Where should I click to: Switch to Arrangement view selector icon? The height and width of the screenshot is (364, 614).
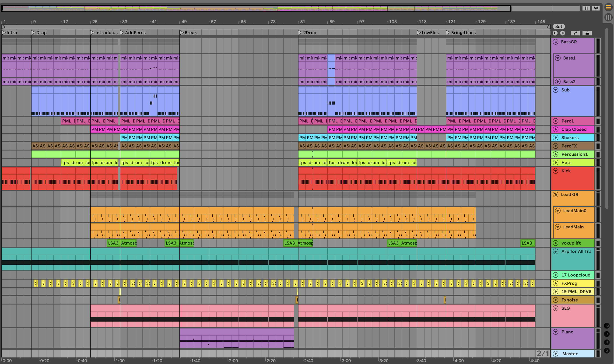608,7
